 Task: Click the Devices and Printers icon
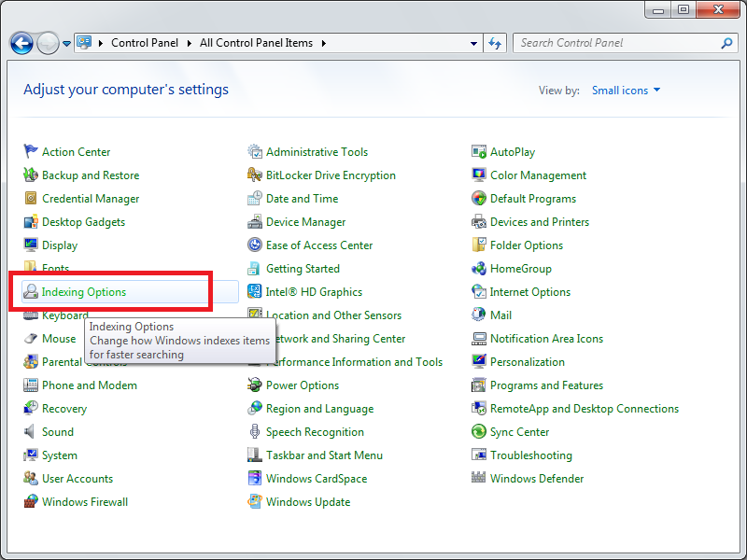(x=479, y=221)
